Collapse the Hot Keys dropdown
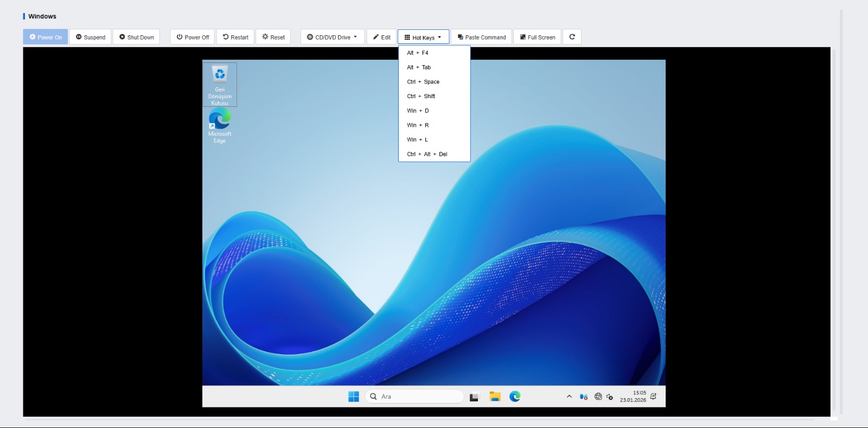 pyautogui.click(x=423, y=37)
